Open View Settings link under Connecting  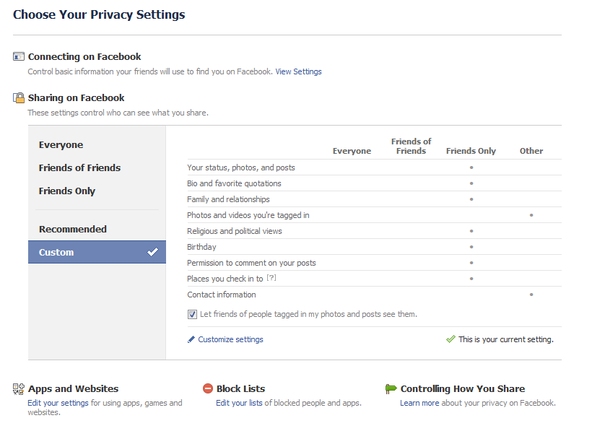pyautogui.click(x=298, y=72)
